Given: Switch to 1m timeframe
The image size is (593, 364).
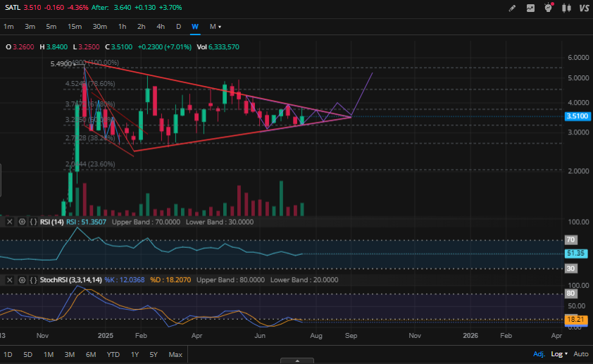Looking at the screenshot, I should (8, 27).
